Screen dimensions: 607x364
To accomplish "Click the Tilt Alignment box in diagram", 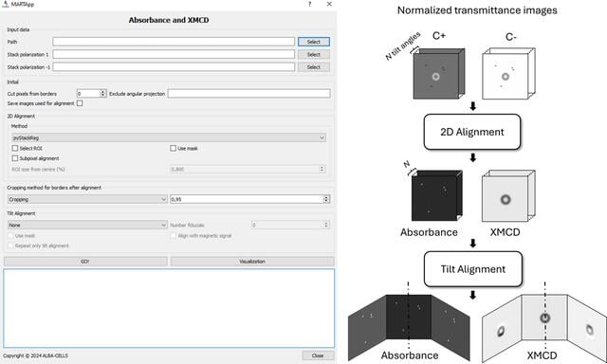I will pos(473,269).
